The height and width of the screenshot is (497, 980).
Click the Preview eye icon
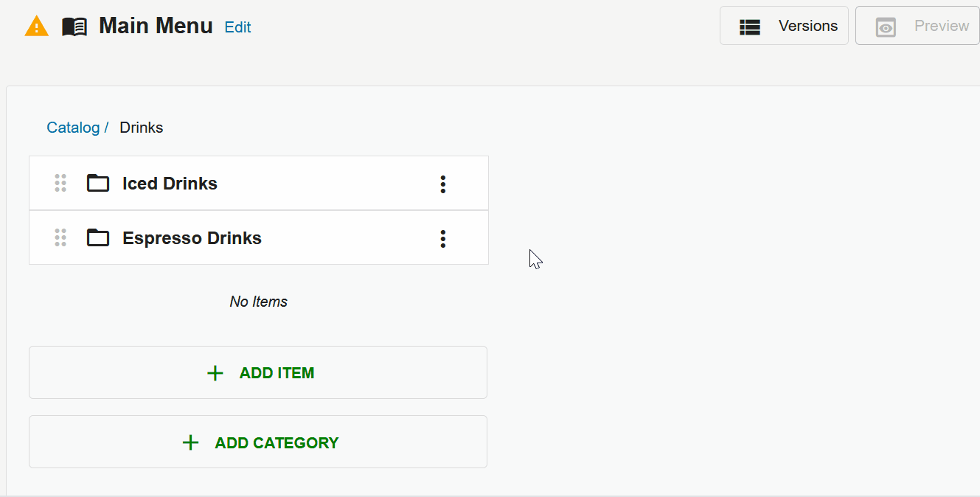tap(886, 27)
